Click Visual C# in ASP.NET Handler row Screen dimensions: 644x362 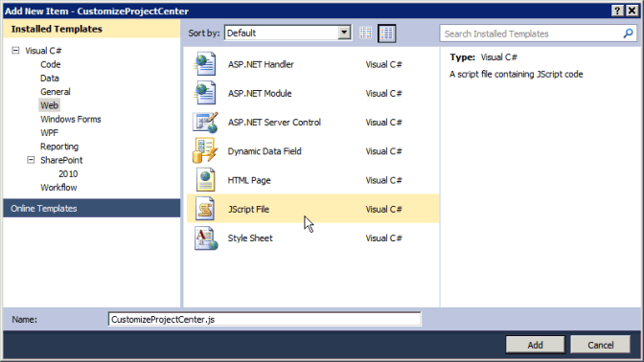[x=383, y=64]
